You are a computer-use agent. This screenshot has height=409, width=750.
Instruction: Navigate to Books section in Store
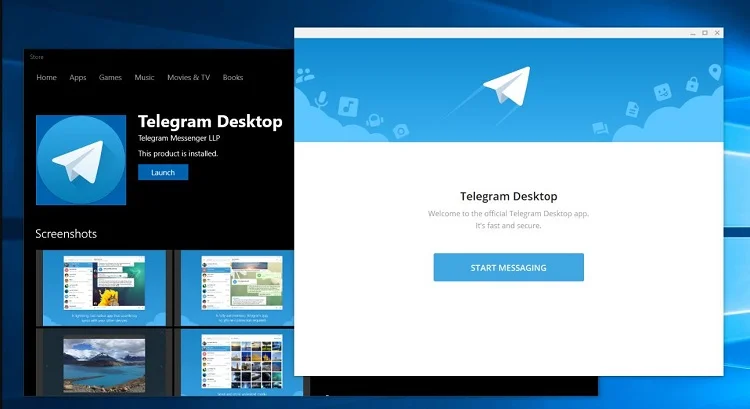coord(233,77)
